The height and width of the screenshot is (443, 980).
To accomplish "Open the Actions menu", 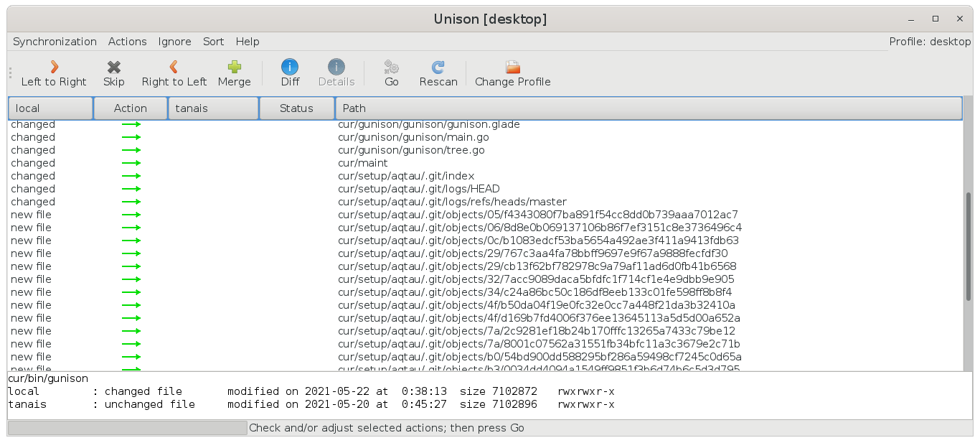I will click(128, 42).
